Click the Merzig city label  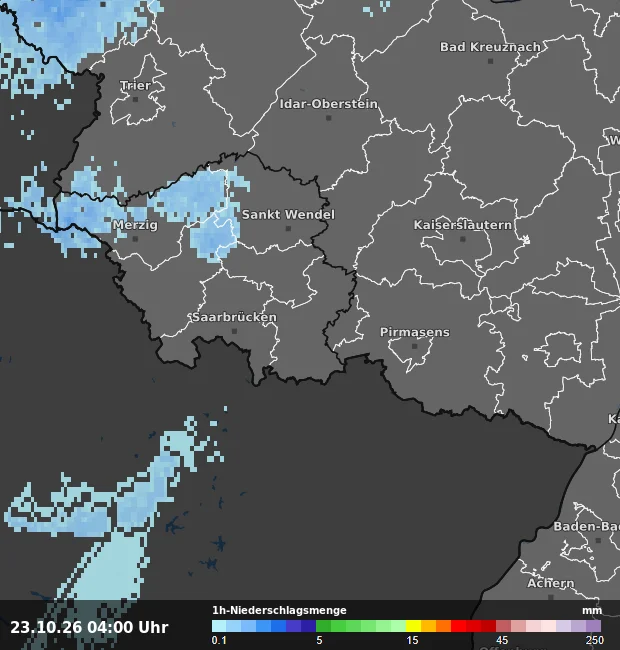pyautogui.click(x=135, y=225)
